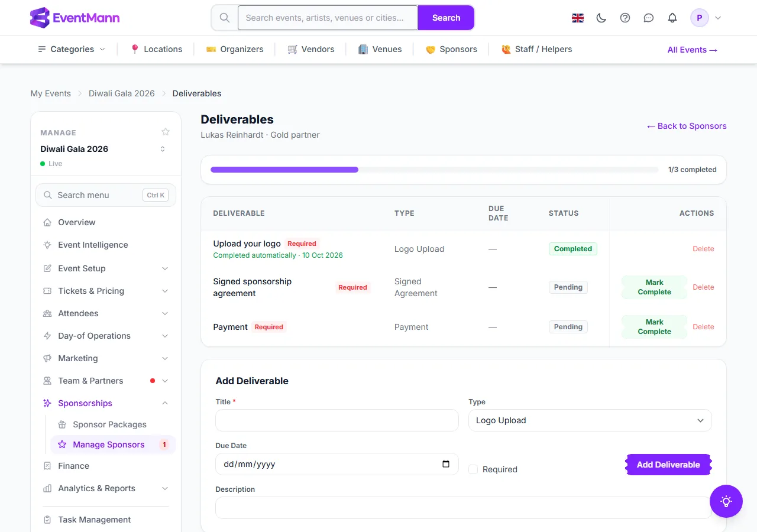
Task: Click the user avatar P
Action: coord(700,18)
